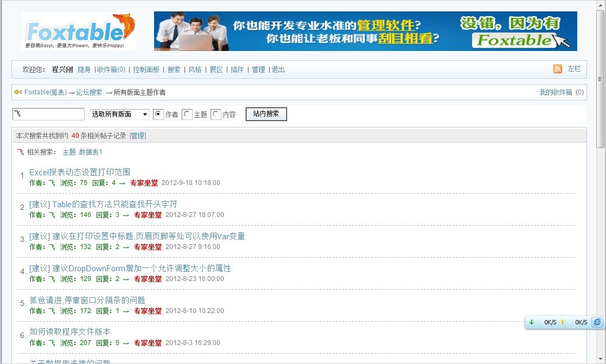The image size is (606, 364).
Task: Open the 展区 menu item
Action: pyautogui.click(x=216, y=69)
